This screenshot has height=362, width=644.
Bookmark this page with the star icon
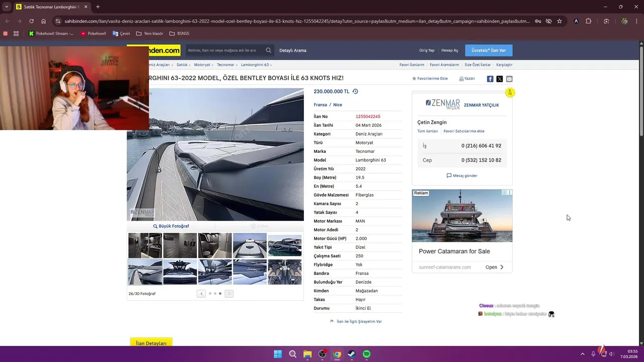click(x=559, y=21)
